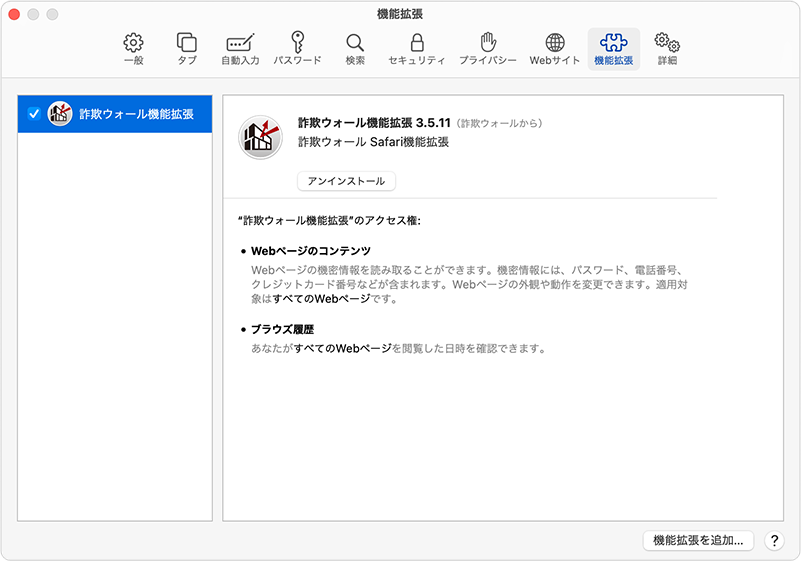Screen dimensions: 801x561
Task: Click the small extension icon in sidebar
Action: point(60,114)
